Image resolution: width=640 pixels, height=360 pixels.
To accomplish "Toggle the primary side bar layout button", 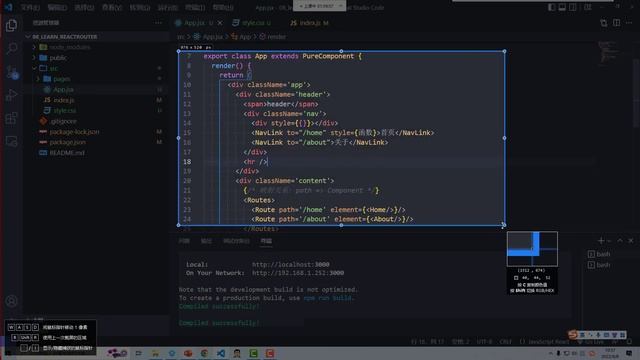I will pos(551,7).
